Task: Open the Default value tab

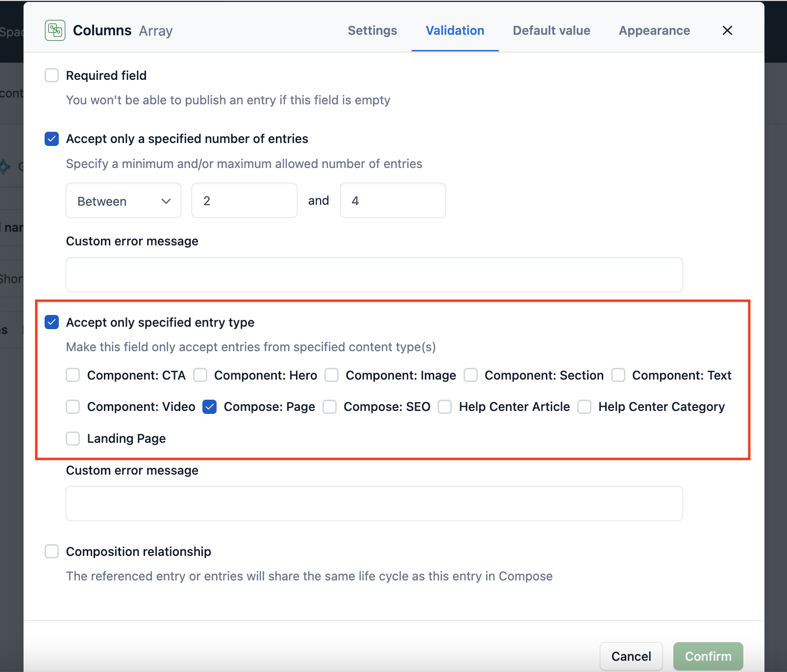Action: pyautogui.click(x=551, y=30)
